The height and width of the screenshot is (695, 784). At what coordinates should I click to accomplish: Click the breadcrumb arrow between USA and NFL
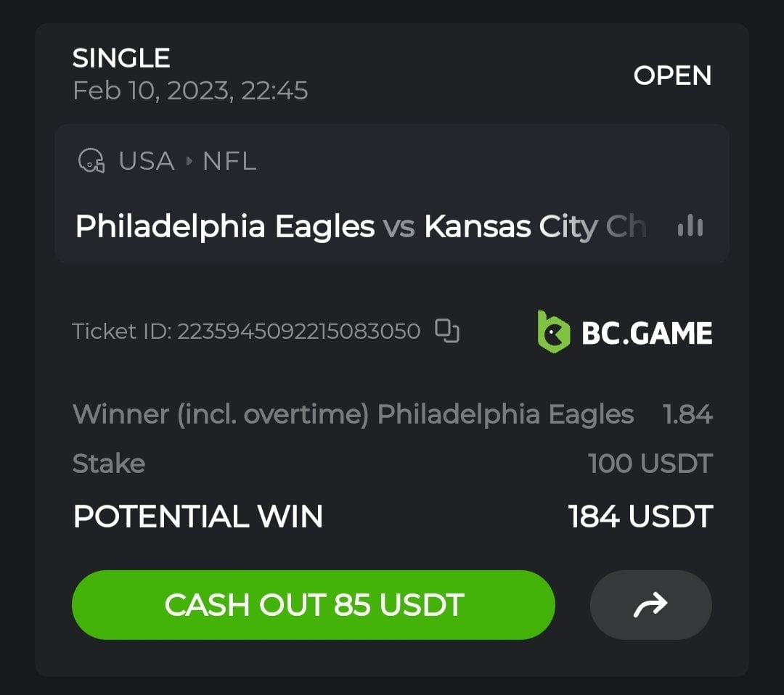coord(189,161)
